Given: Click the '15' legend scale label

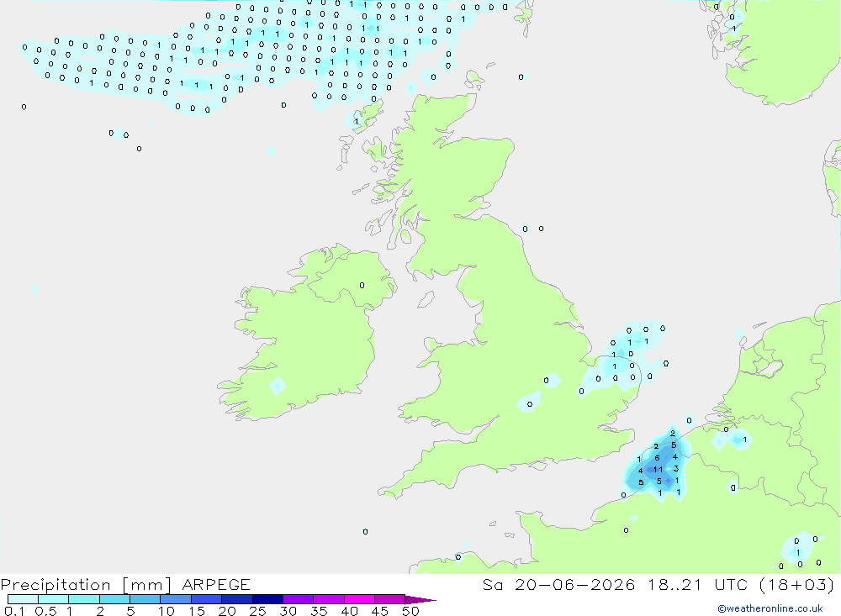Looking at the screenshot, I should click(x=197, y=611).
